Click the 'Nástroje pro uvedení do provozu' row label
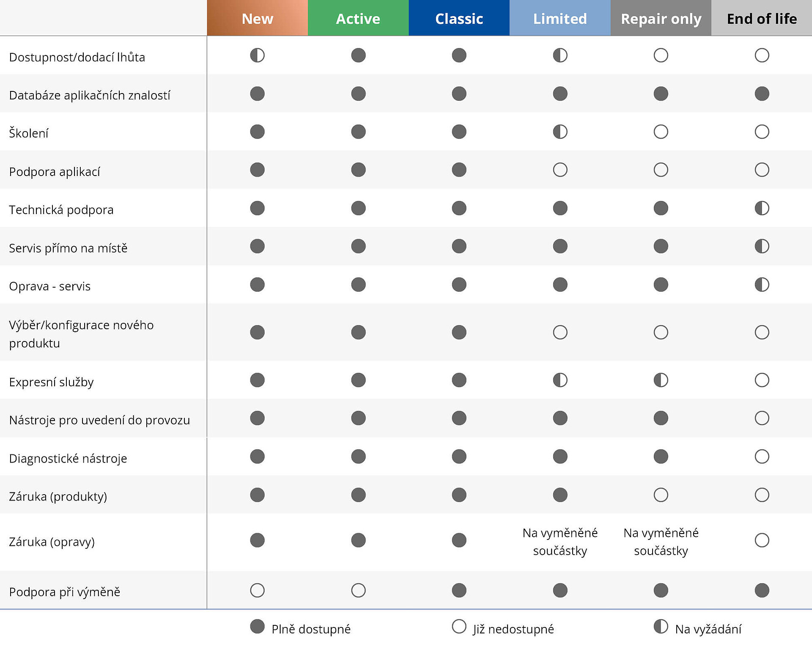The width and height of the screenshot is (812, 652). (99, 420)
